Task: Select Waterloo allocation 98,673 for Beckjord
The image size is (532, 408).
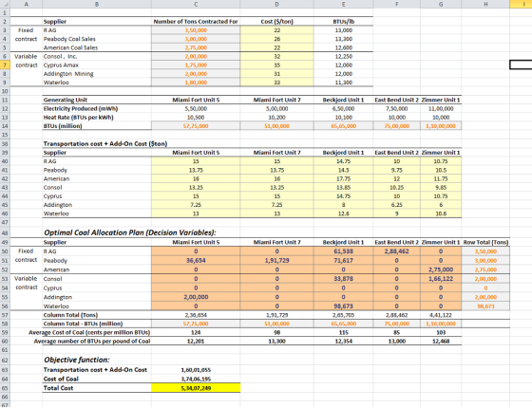Action: (x=343, y=306)
